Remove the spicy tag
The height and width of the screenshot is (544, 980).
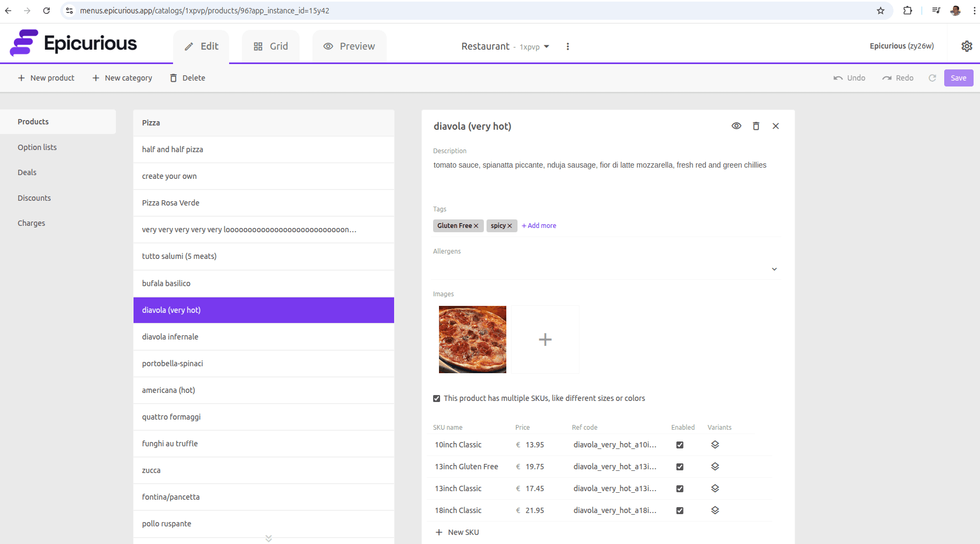tap(510, 226)
